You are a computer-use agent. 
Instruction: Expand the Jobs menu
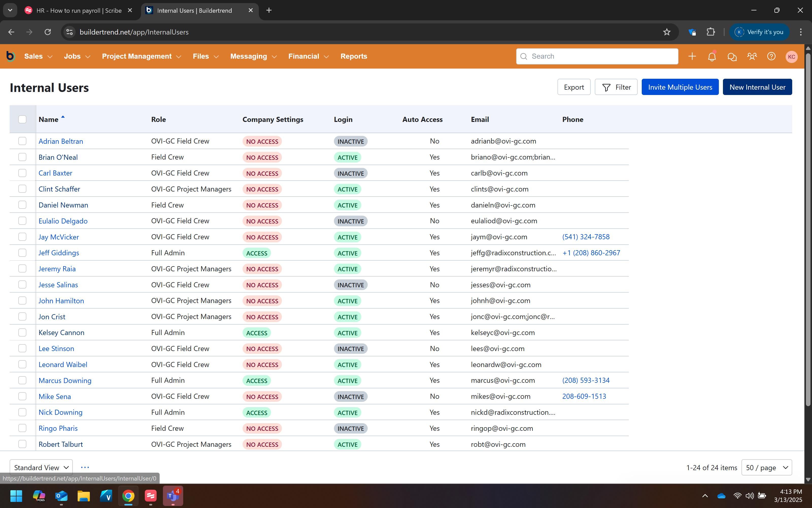[x=77, y=56]
